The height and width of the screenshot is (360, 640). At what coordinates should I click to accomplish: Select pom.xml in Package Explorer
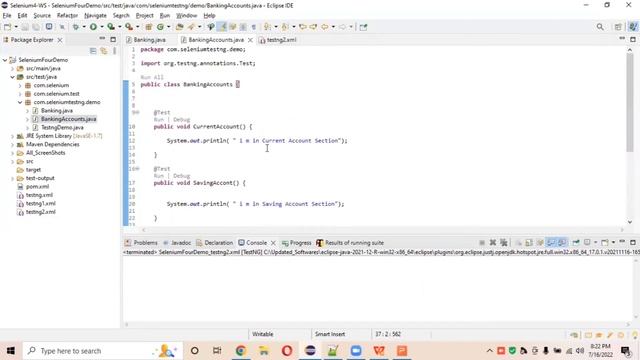37,187
